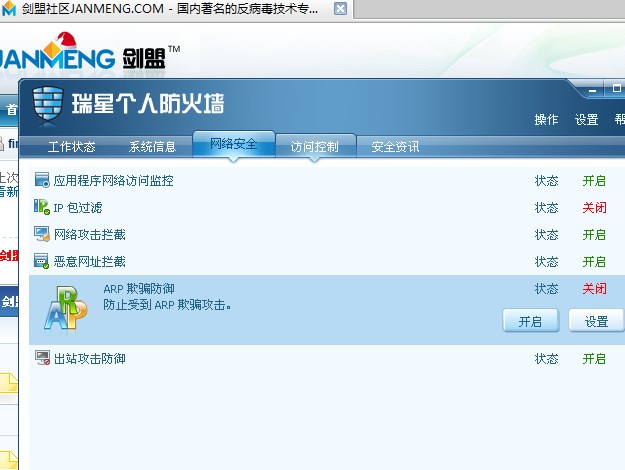
Task: Click 开启 status of 恶意网址拦截
Action: tap(594, 262)
